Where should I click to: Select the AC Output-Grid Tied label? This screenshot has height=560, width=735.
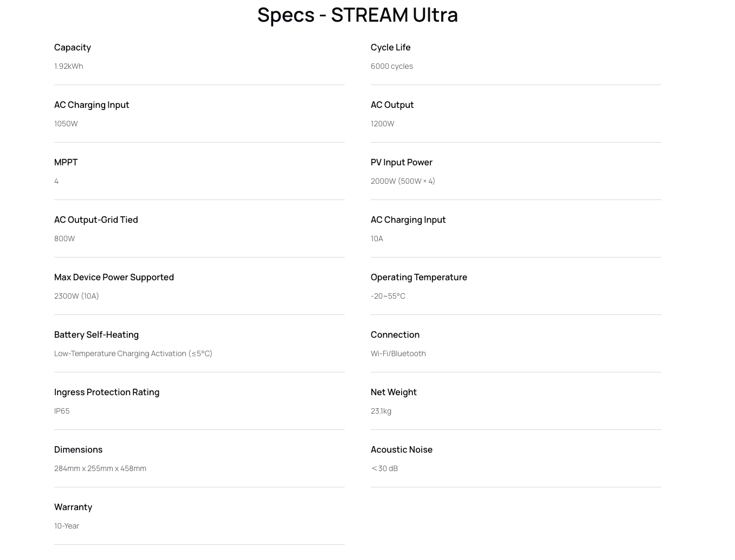click(96, 220)
